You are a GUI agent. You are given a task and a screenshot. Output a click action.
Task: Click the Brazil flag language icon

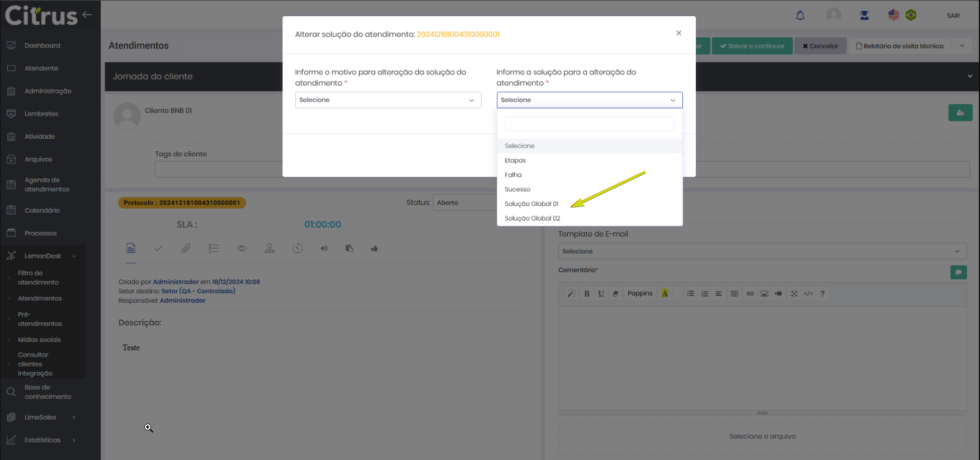911,15
